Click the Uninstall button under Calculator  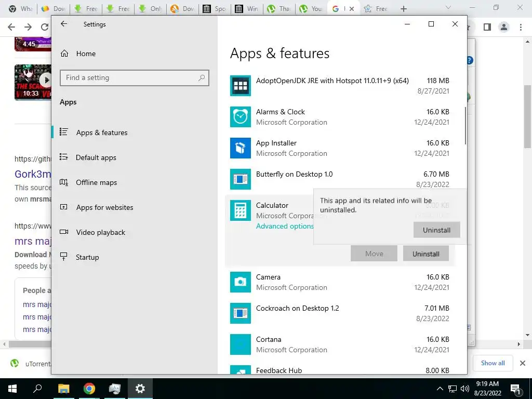[x=426, y=254]
